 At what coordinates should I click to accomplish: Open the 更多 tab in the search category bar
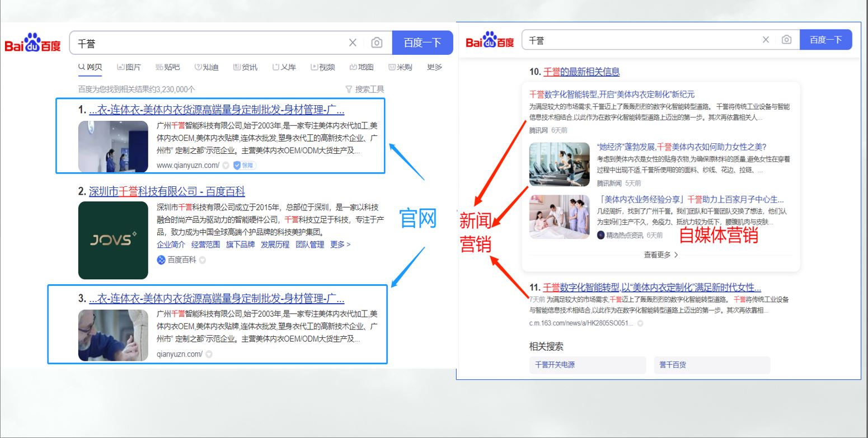pyautogui.click(x=434, y=67)
